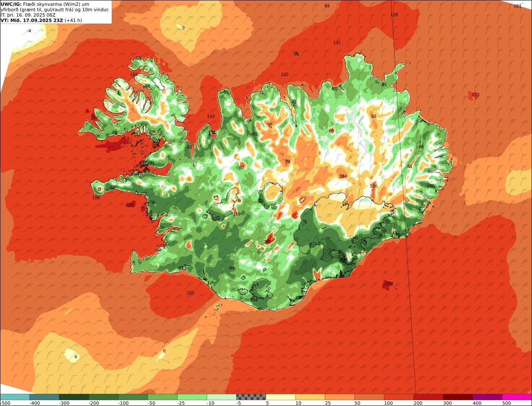Image resolution: width=532 pixels, height=406 pixels.
Task: Click the dark teal legend swatch between -400 and -300
Action: coord(44,397)
